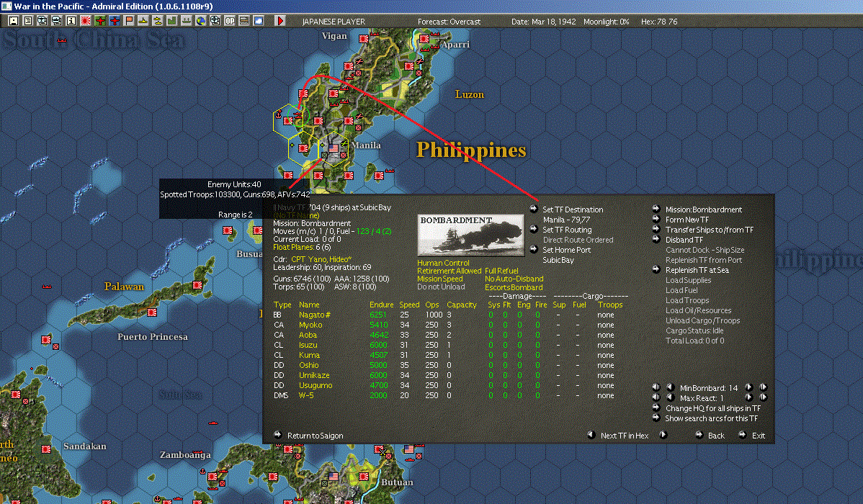Decrease Max React by one step

coord(671,397)
